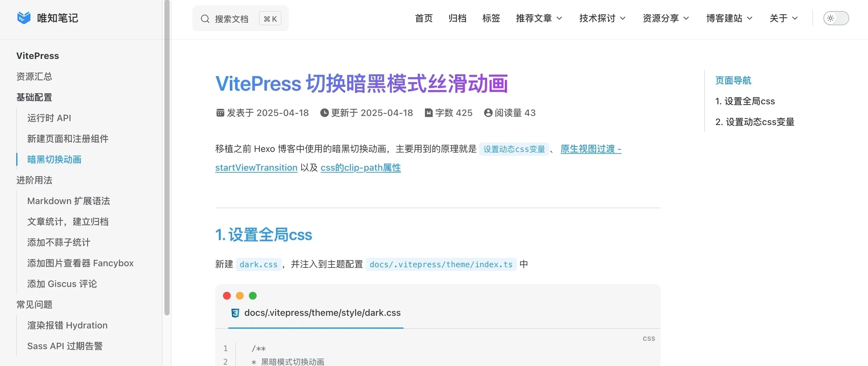Click the green dot on code block

[253, 296]
